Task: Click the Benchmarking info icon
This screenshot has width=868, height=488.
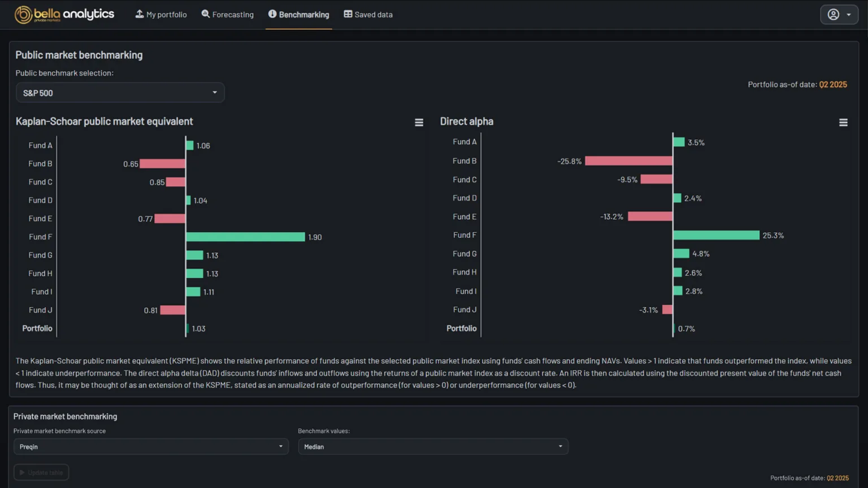Action: [x=272, y=14]
